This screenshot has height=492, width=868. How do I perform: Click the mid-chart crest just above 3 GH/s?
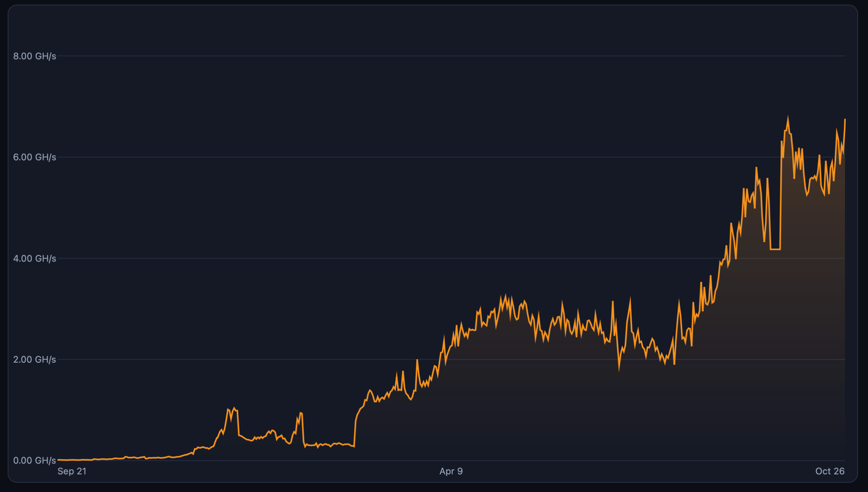506,296
